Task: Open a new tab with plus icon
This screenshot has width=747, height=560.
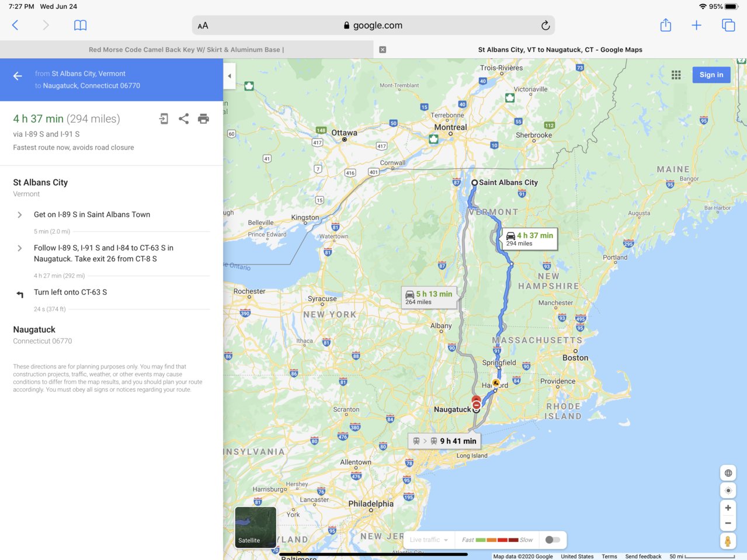Action: (x=696, y=25)
